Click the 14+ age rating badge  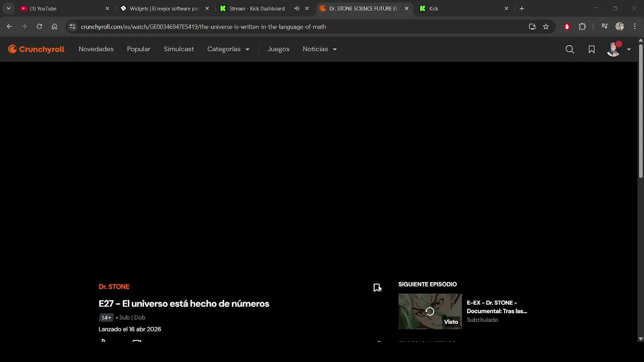click(106, 318)
